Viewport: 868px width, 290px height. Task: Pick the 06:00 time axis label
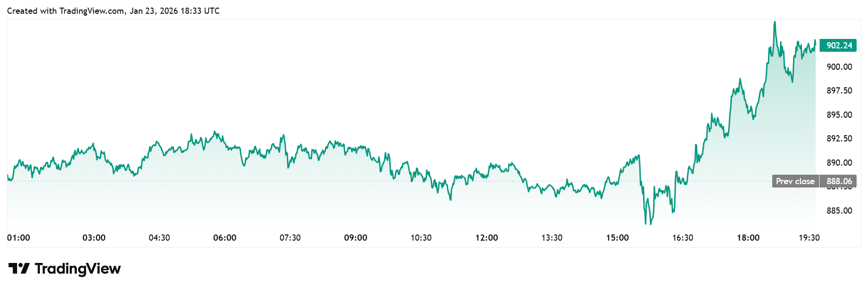pos(225,238)
